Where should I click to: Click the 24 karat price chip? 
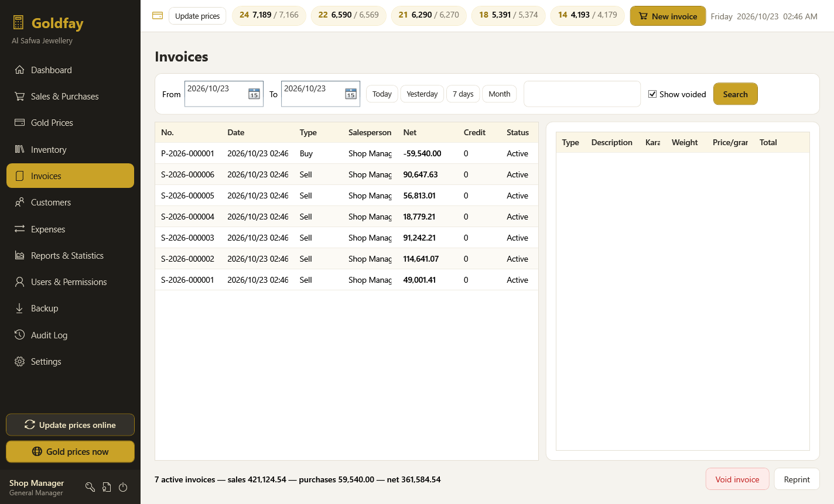click(269, 15)
